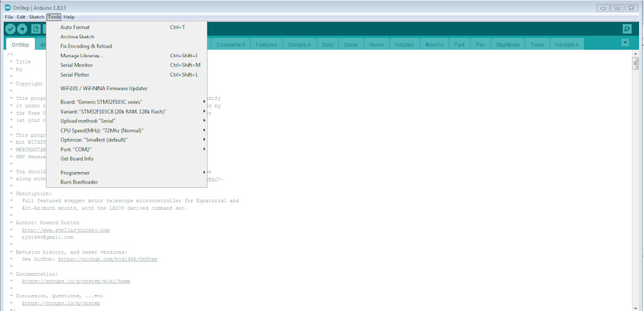Switch to the Park tab
This screenshot has height=311, width=644.
click(460, 45)
